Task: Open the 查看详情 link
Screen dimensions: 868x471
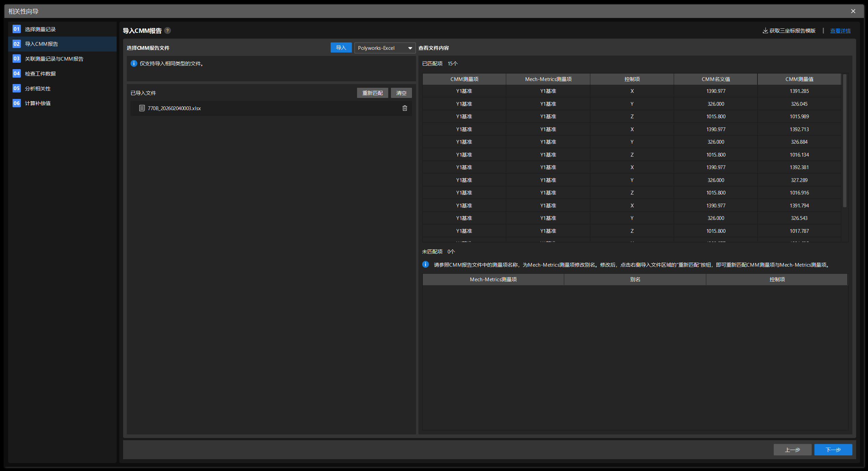Action: click(x=840, y=30)
